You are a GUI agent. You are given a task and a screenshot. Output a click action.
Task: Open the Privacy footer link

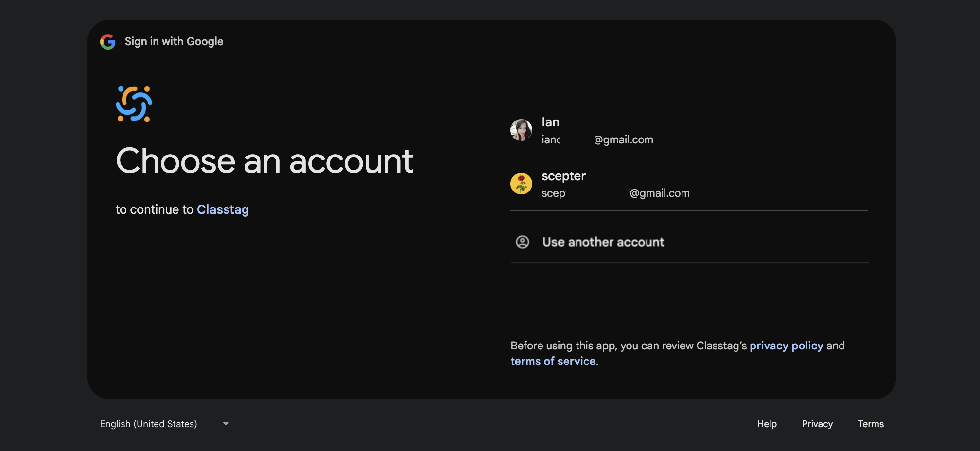coord(817,424)
